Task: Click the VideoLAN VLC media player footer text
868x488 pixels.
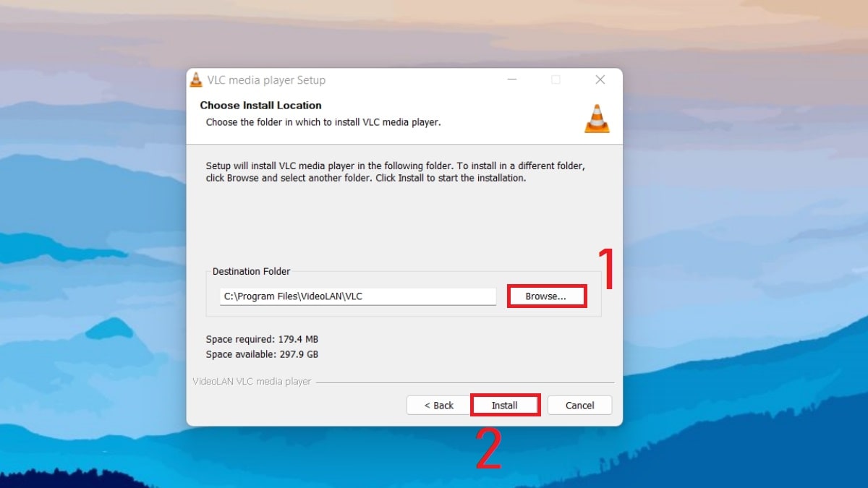Action: pyautogui.click(x=252, y=381)
